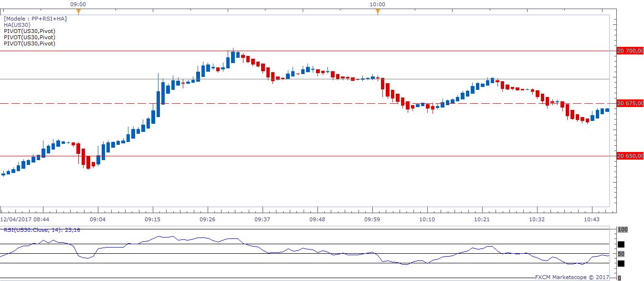
Task: Click the 10:43 time axis label
Action: pos(591,219)
